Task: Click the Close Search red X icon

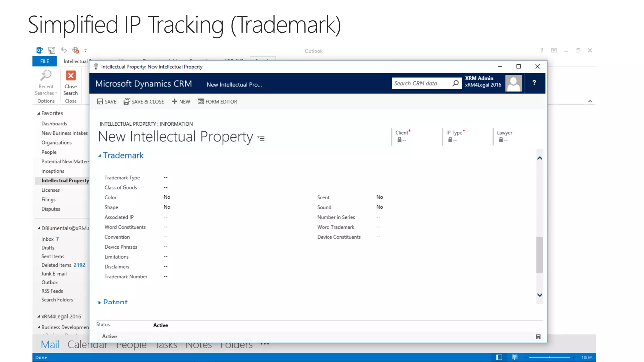Action: click(x=70, y=76)
